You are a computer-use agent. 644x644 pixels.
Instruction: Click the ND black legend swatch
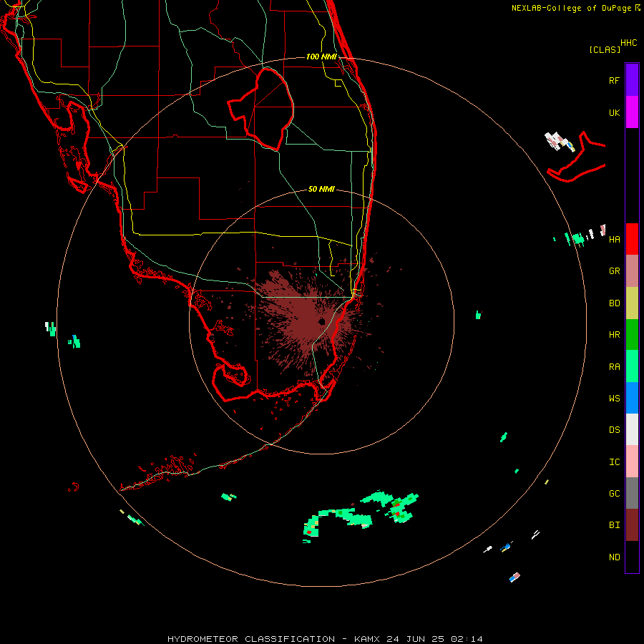click(632, 557)
